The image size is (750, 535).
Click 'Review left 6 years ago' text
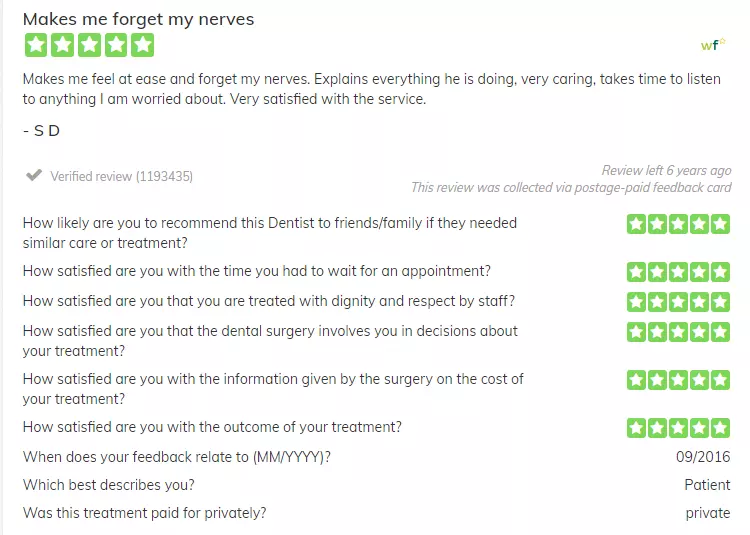(x=666, y=170)
